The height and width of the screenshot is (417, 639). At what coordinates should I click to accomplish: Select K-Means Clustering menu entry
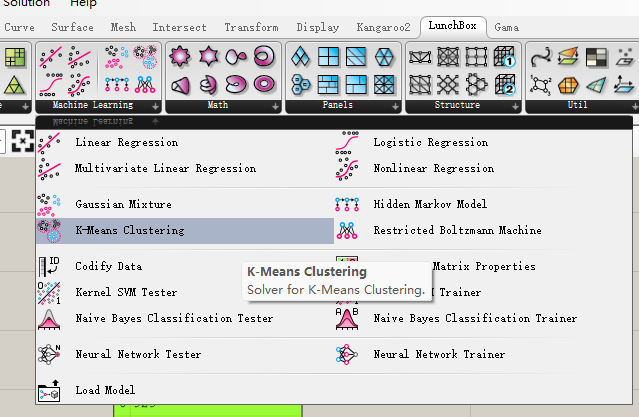point(185,230)
